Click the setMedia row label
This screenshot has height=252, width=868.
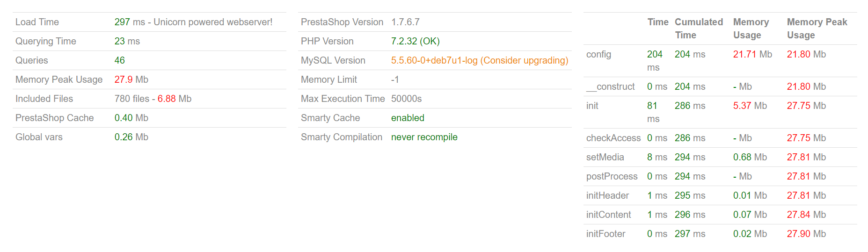tap(605, 157)
